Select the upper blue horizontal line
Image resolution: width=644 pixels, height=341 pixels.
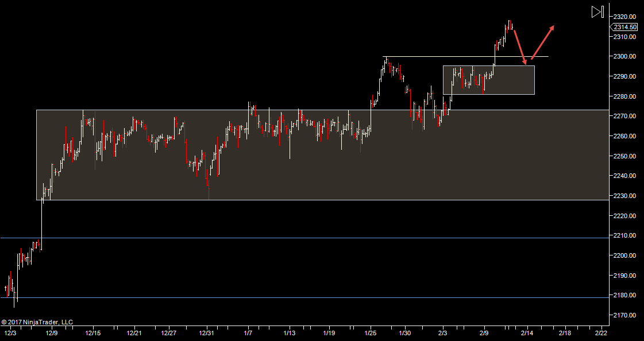click(x=287, y=238)
